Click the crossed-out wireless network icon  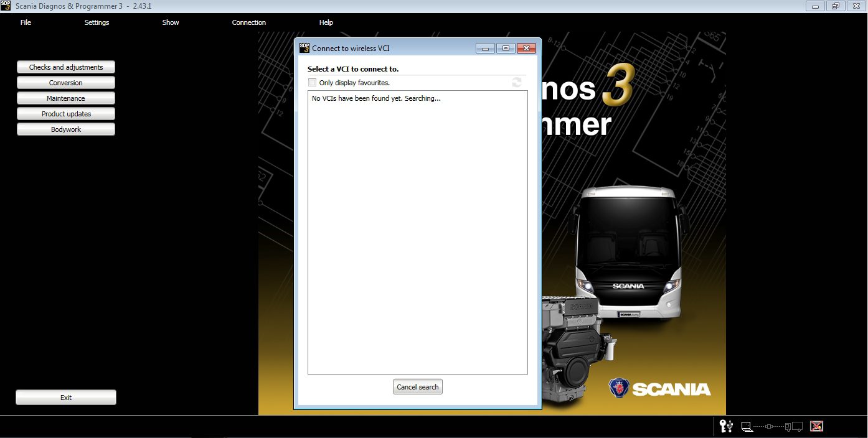tap(817, 426)
